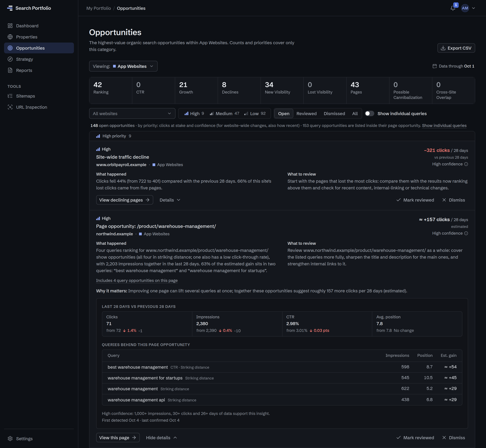Viewport: 486px width, 448px height.
Task: Click the My Portfolio breadcrumb
Action: point(98,8)
